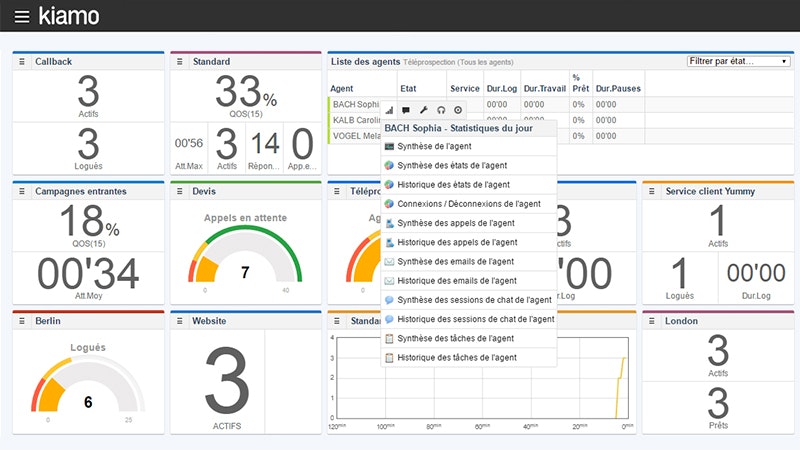Select Connexions / Déconnexions de l'agent
This screenshot has height=450, width=800.
pos(468,204)
